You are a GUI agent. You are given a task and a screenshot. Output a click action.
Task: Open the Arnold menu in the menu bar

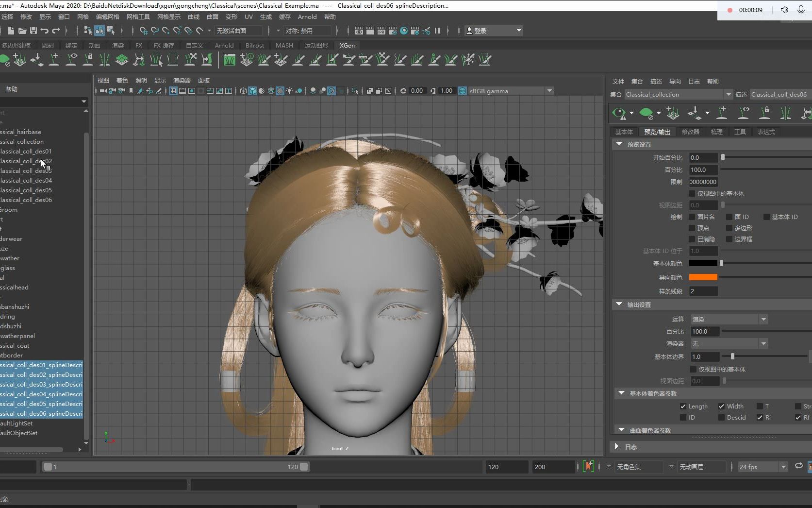(x=307, y=17)
